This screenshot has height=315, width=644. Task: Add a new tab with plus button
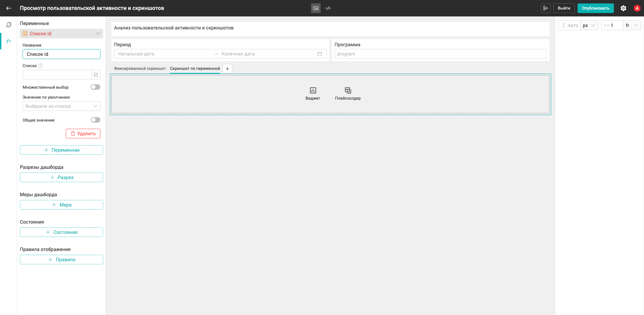[x=227, y=69]
